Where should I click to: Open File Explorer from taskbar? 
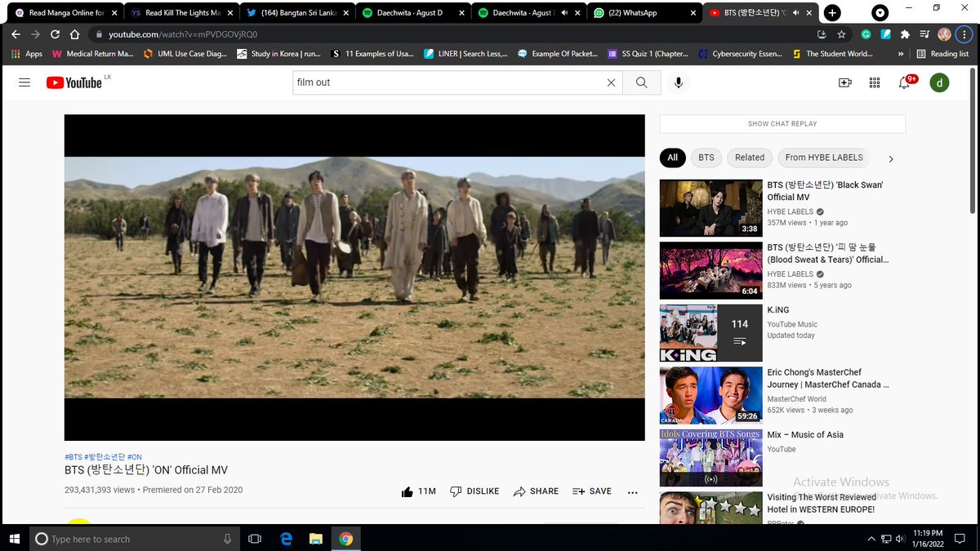pyautogui.click(x=316, y=539)
